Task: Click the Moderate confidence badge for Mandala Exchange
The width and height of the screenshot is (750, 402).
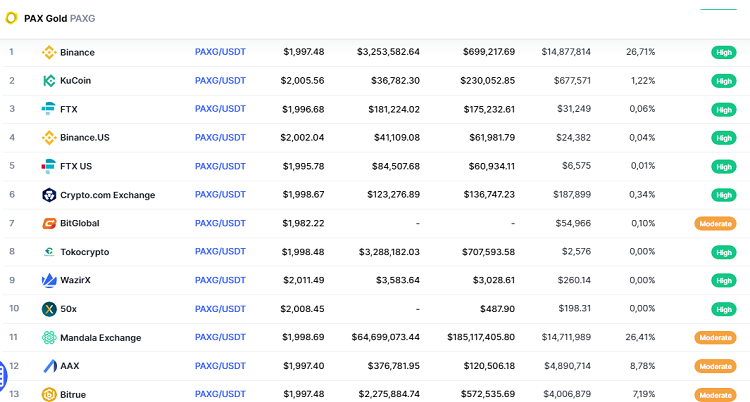Action: pyautogui.click(x=715, y=337)
